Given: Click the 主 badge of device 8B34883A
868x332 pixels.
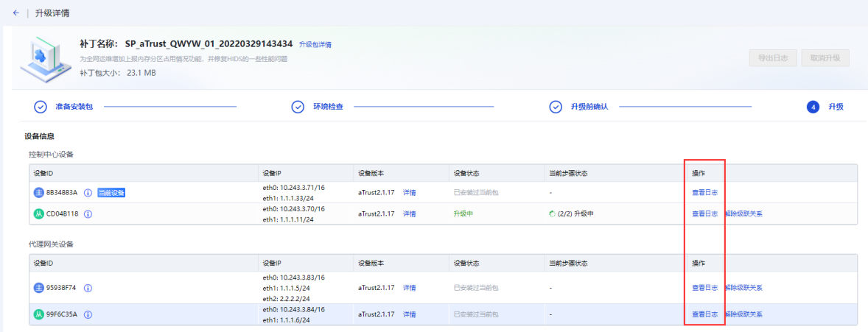Looking at the screenshot, I should coord(39,193).
